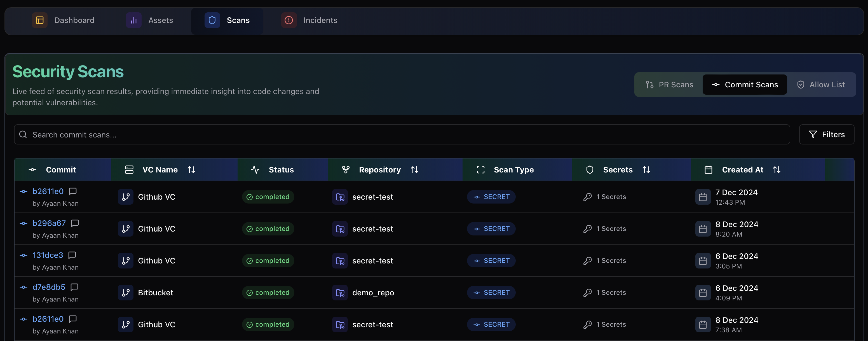Image resolution: width=868 pixels, height=341 pixels.
Task: Click the demo_repo repository folder icon
Action: click(x=340, y=293)
